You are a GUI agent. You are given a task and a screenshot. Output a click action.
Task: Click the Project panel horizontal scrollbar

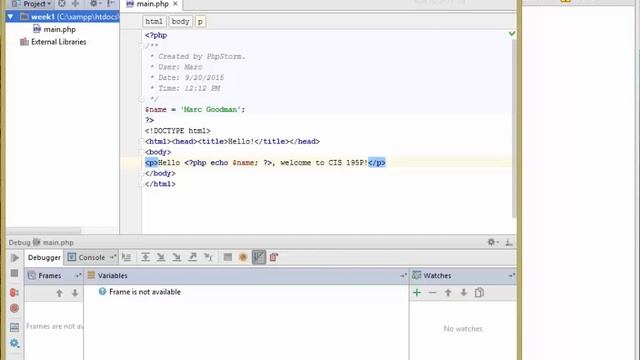coord(44,231)
